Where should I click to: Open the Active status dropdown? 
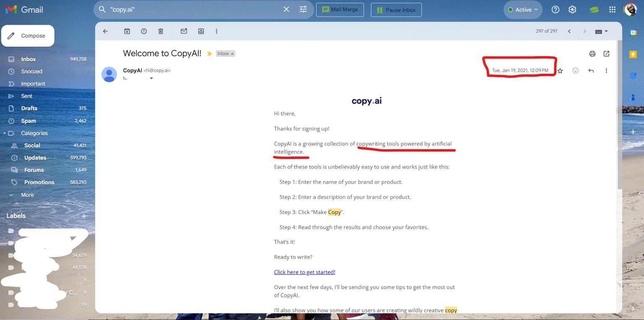pyautogui.click(x=523, y=10)
